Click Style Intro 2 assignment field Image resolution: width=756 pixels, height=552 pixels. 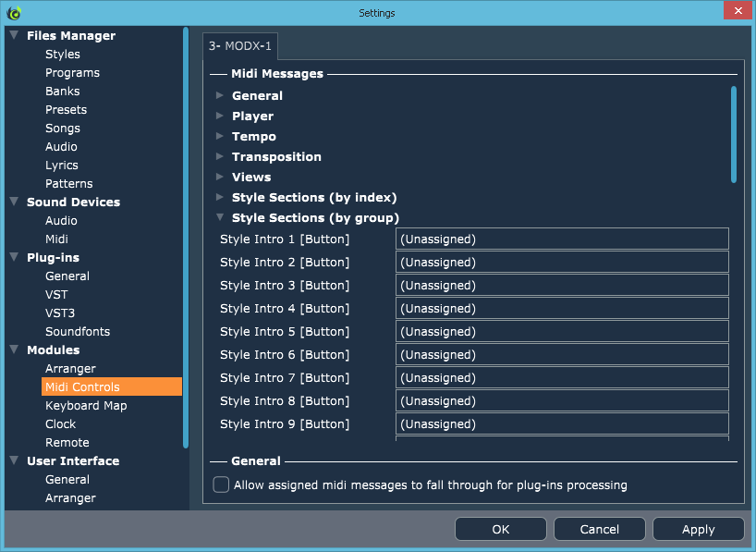[562, 262]
